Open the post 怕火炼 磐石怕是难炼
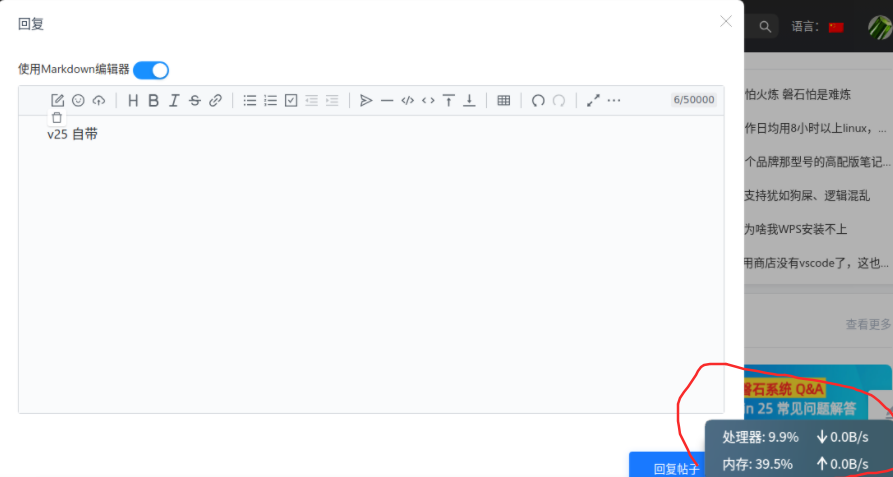Image resolution: width=893 pixels, height=477 pixels. [x=798, y=94]
